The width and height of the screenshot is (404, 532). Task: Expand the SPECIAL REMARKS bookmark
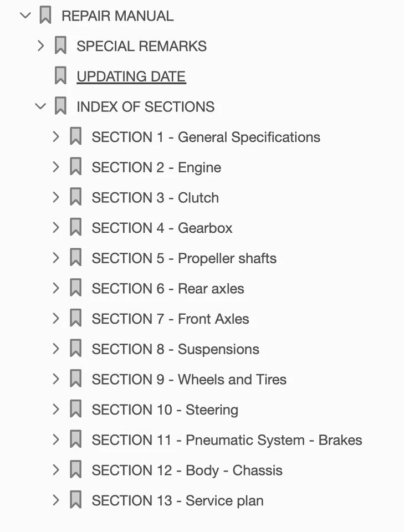pos(40,46)
